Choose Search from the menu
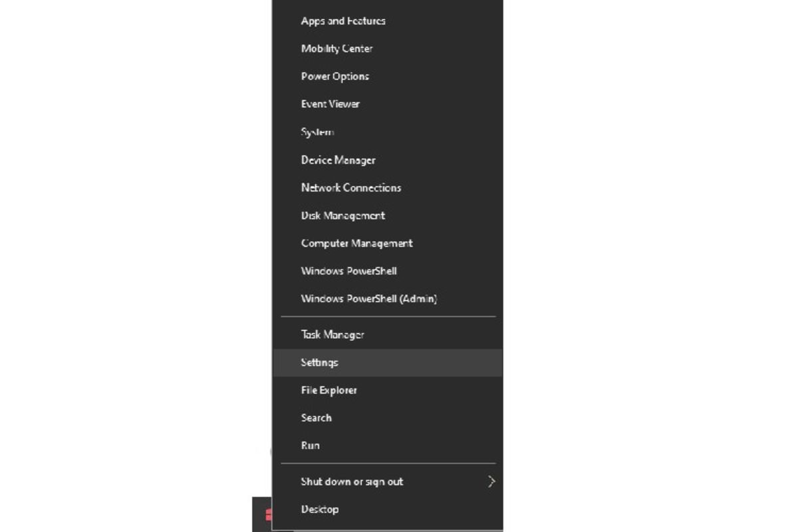798x532 pixels. click(x=316, y=418)
